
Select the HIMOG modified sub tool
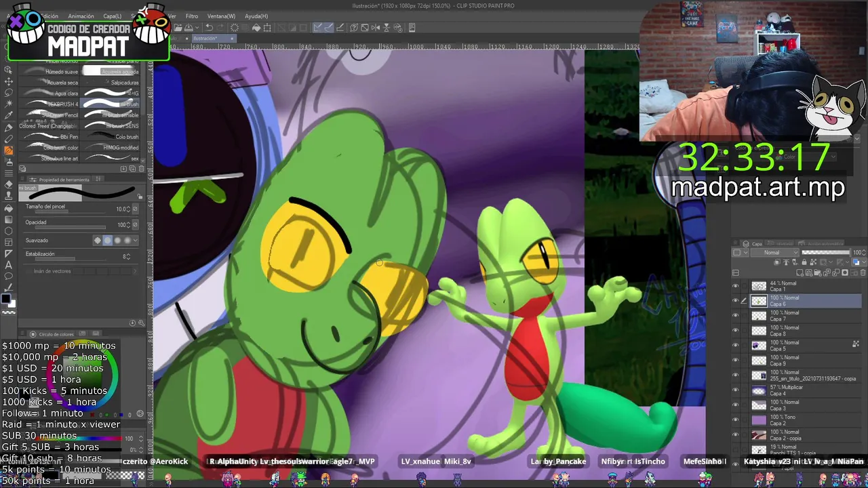coord(111,148)
